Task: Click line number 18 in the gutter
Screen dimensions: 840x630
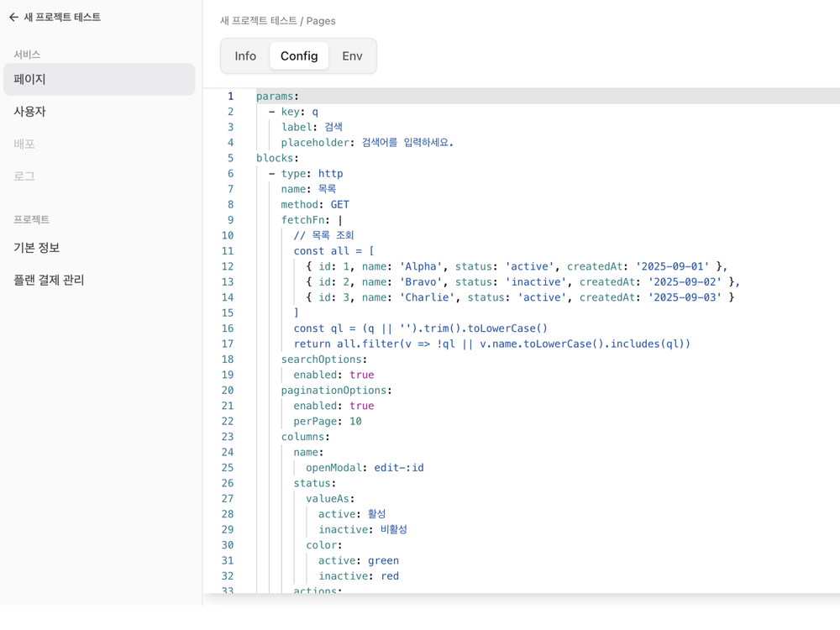Action: click(x=228, y=360)
